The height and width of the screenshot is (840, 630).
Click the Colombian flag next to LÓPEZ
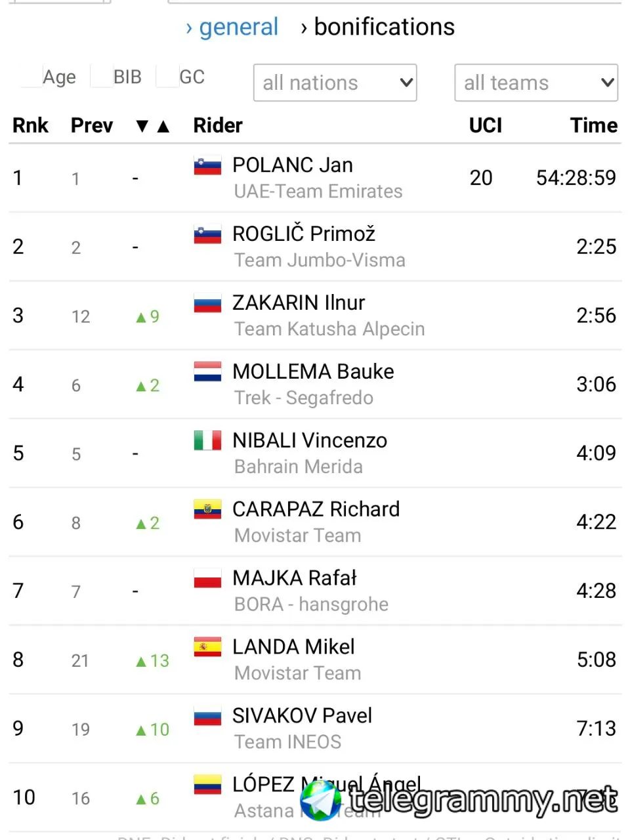click(207, 785)
